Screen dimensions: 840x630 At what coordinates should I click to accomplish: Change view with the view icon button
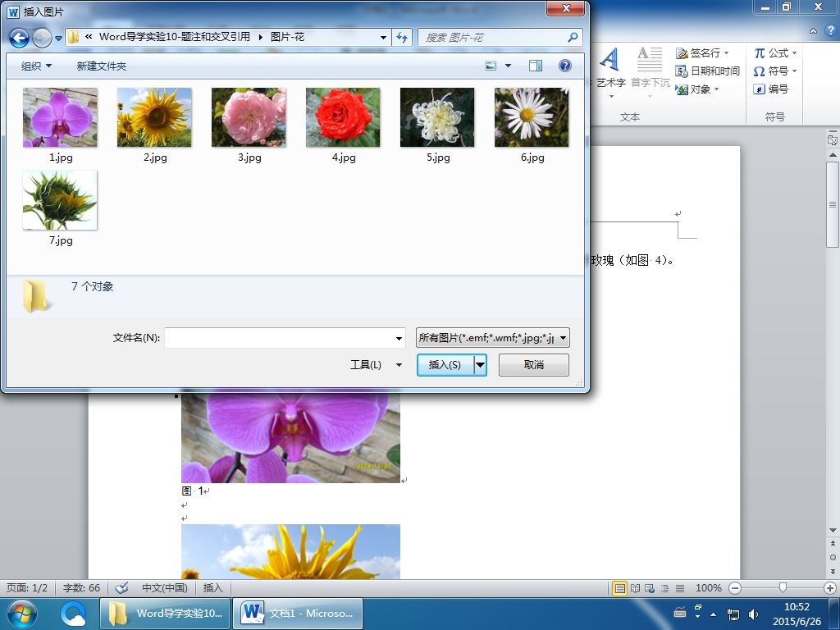pyautogui.click(x=491, y=66)
